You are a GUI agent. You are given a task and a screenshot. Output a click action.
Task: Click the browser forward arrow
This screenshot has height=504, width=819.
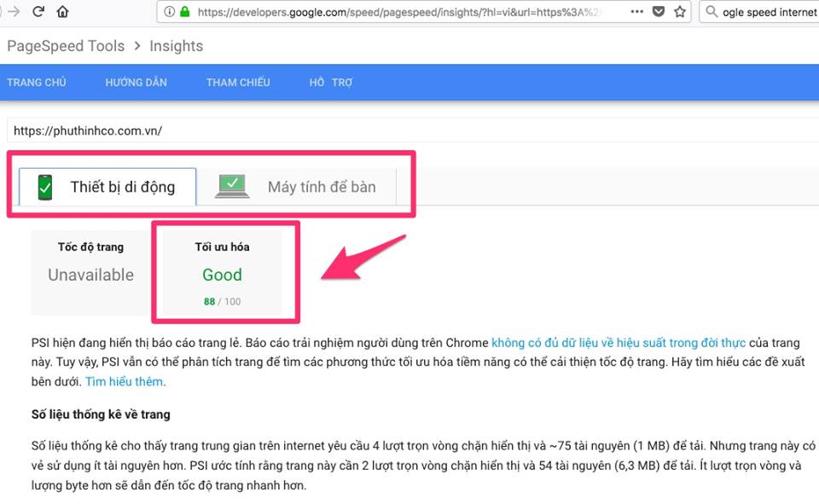(14, 11)
